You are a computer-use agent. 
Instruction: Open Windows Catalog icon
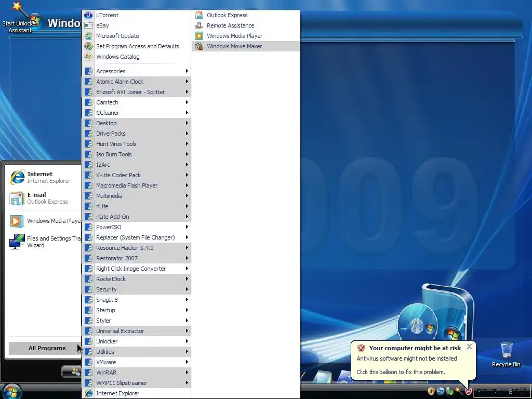pos(88,57)
